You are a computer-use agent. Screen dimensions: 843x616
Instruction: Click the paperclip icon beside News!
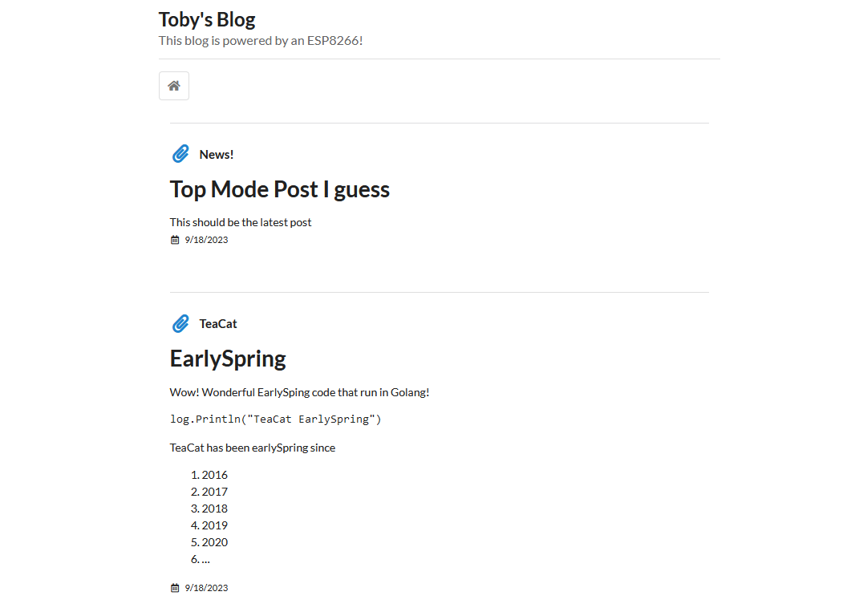coord(180,154)
